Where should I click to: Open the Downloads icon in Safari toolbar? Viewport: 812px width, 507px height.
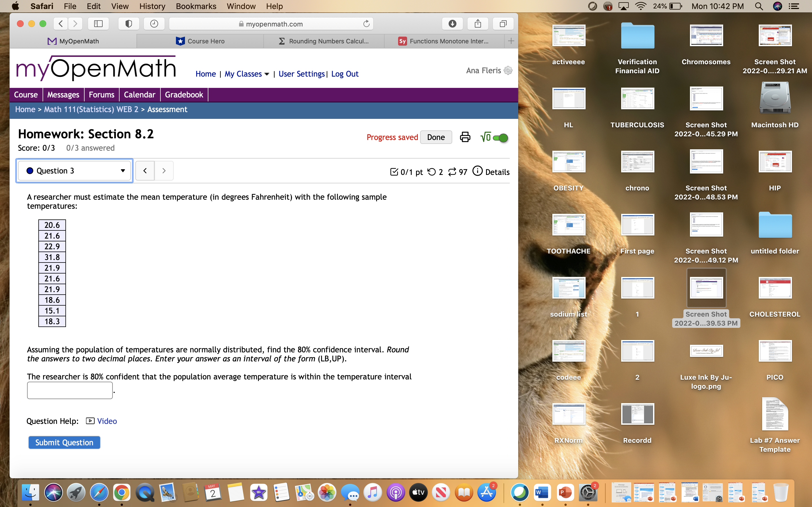pyautogui.click(x=452, y=23)
